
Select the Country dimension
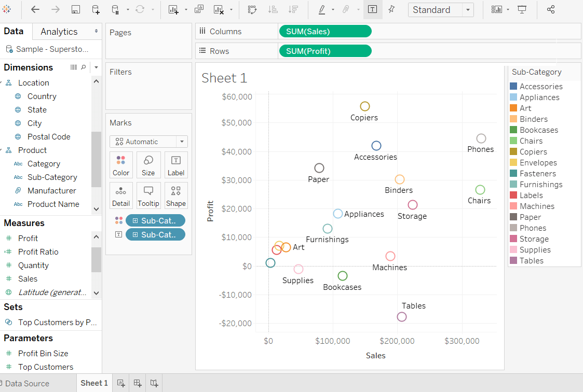42,96
